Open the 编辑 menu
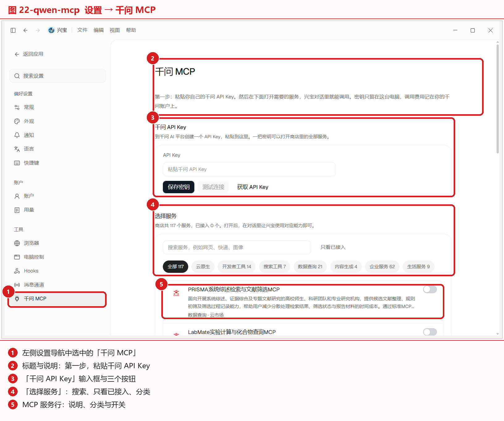The image size is (504, 421). coord(99,30)
